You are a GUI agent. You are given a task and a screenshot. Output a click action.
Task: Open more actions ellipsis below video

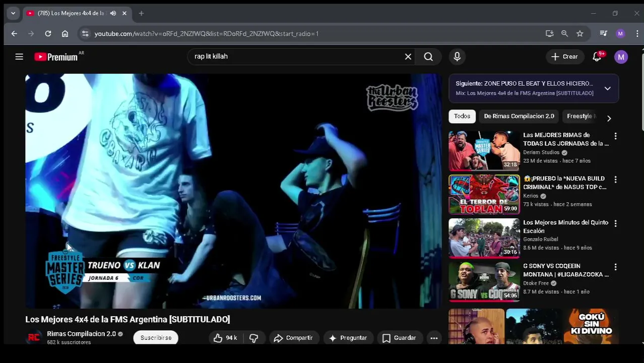coord(434,338)
